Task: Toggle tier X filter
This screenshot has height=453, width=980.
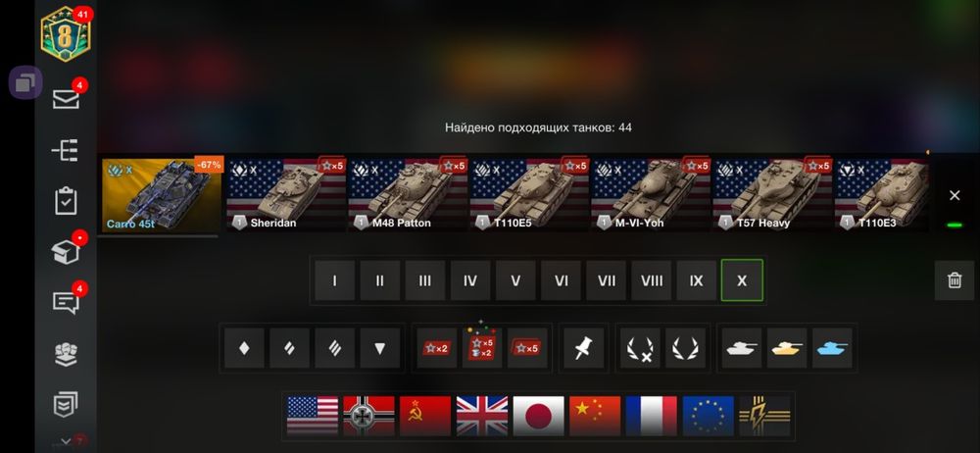Action: [x=742, y=280]
